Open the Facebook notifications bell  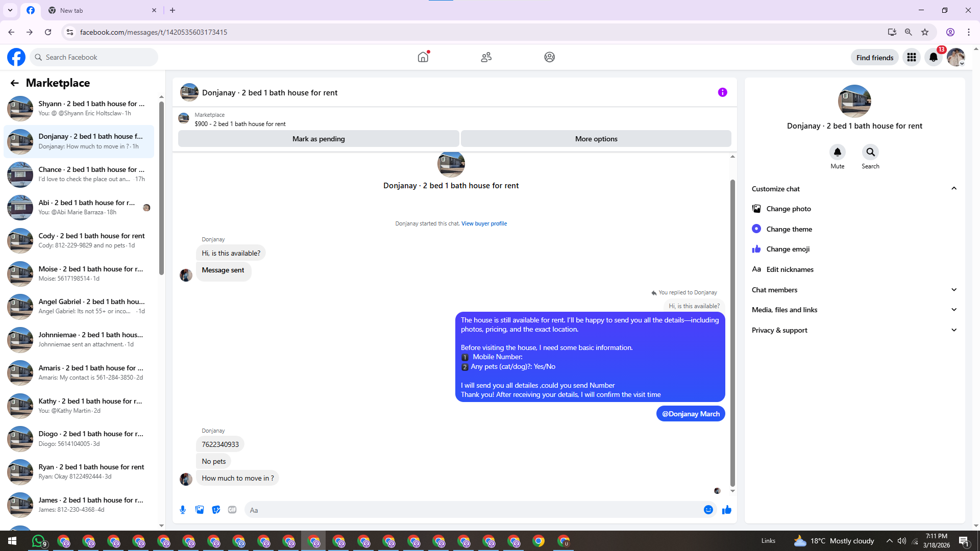click(x=934, y=57)
